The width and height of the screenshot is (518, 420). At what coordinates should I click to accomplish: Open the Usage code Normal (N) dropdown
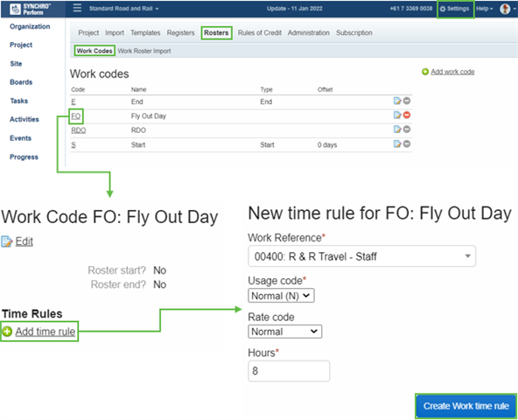(281, 296)
